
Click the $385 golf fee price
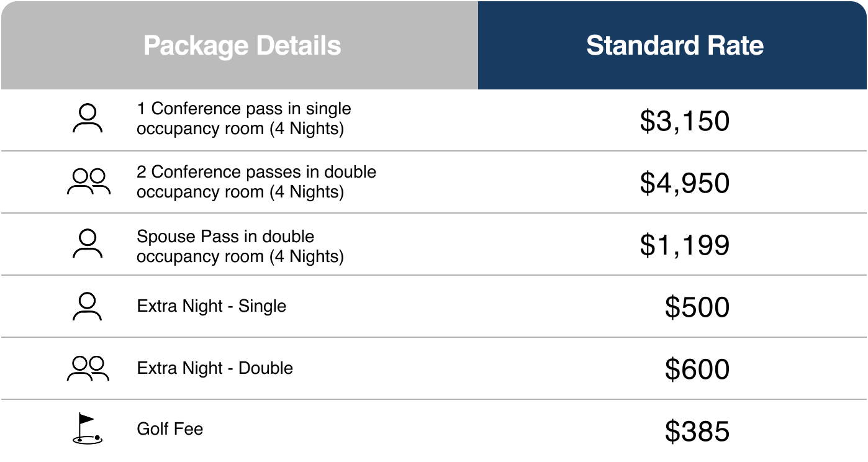(697, 431)
